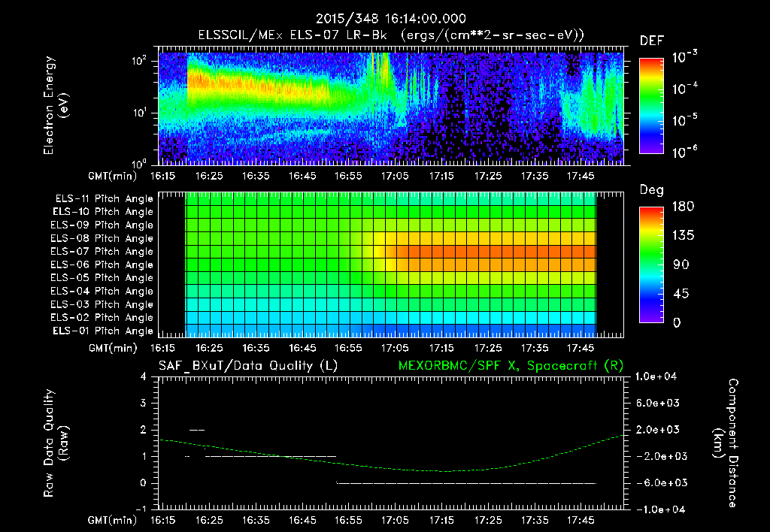Click the 4 tick on the Raw Data Quality axis
The width and height of the screenshot is (770, 532).
(x=144, y=376)
